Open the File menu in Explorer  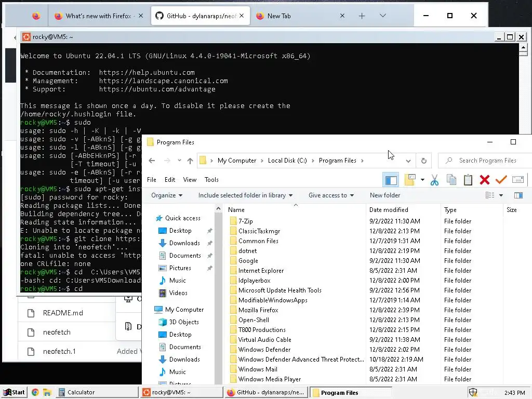point(151,180)
